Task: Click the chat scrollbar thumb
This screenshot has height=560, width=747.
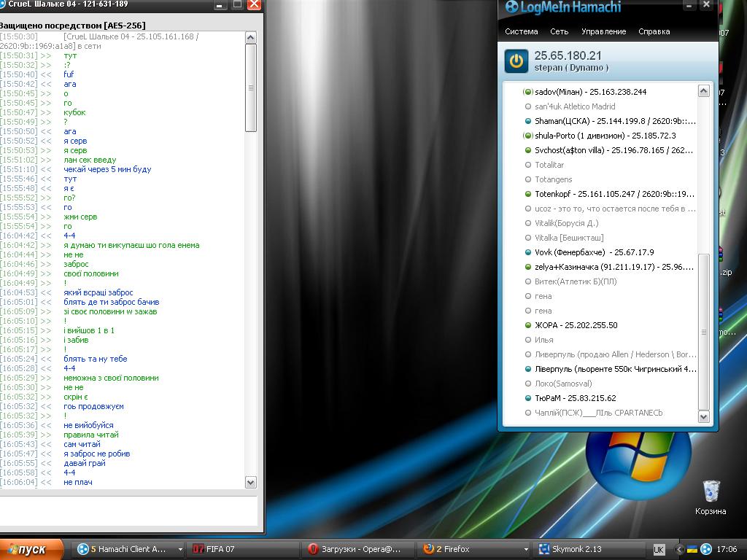Action: pyautogui.click(x=251, y=87)
